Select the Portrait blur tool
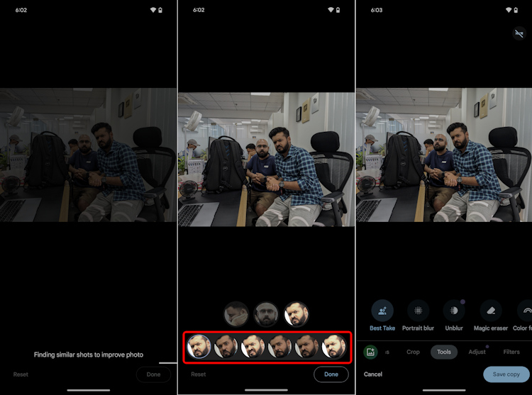 [418, 315]
